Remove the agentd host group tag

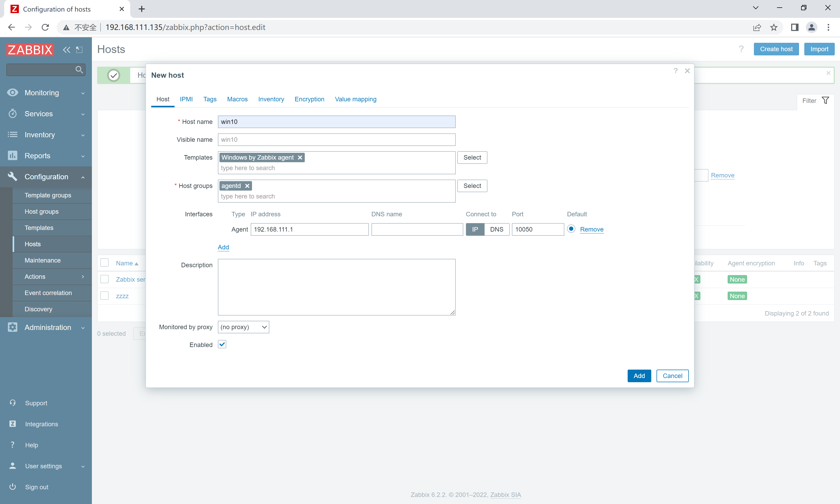click(x=247, y=186)
